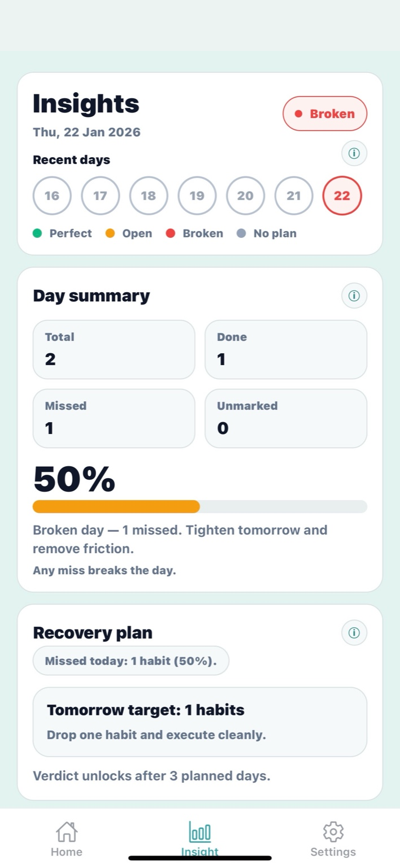Select day 22 in Recent days
400x868 pixels.
[x=342, y=196]
